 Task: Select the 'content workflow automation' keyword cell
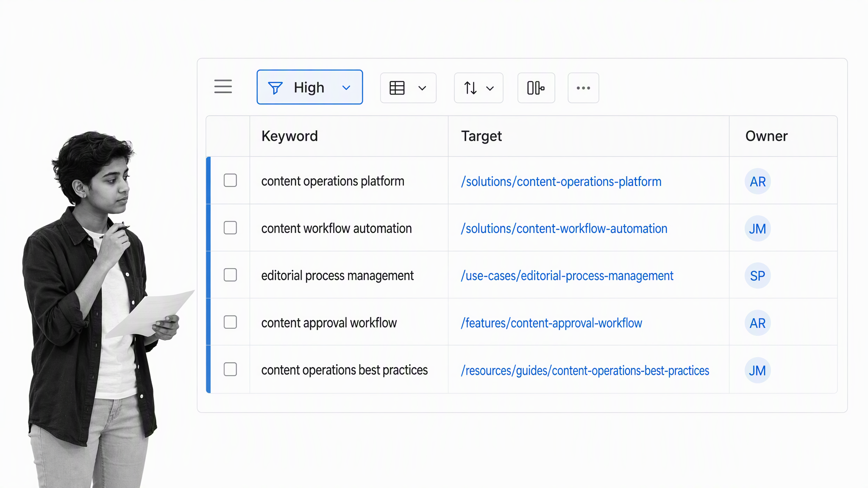(x=349, y=228)
